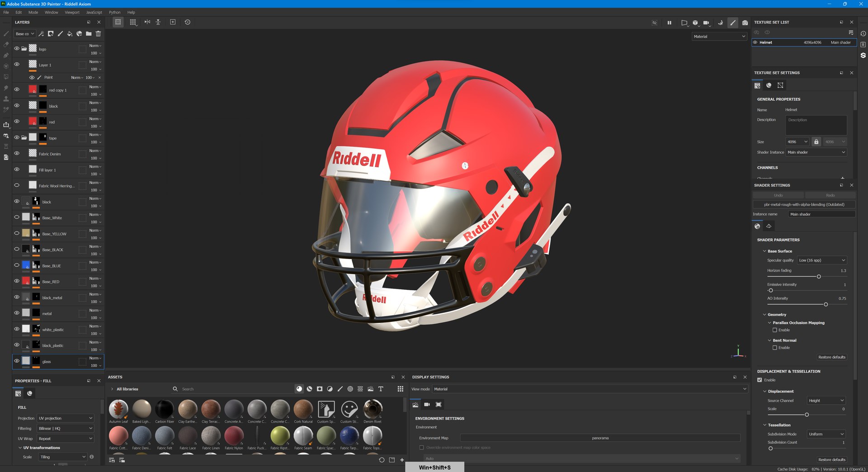Filter assets by environment maps icon

pyautogui.click(x=371, y=389)
